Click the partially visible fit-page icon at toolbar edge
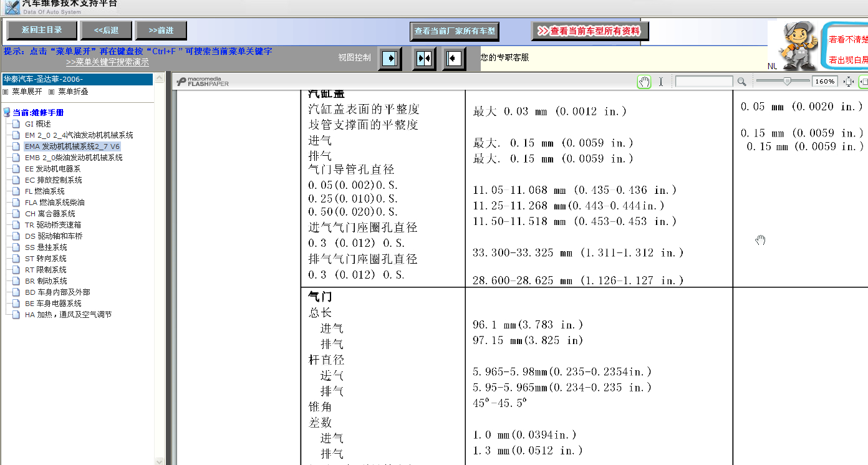Screen dimensions: 868x465 click(x=864, y=82)
